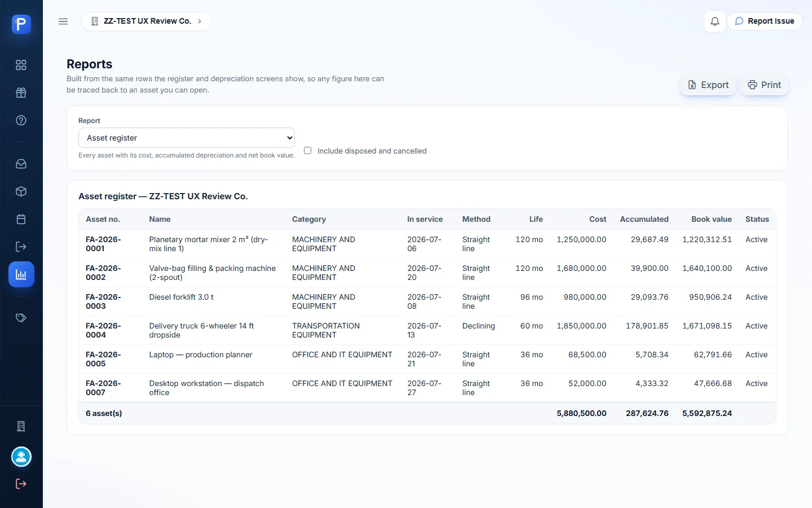Open the gift icon in sidebar
This screenshot has width=812, height=508.
click(21, 93)
